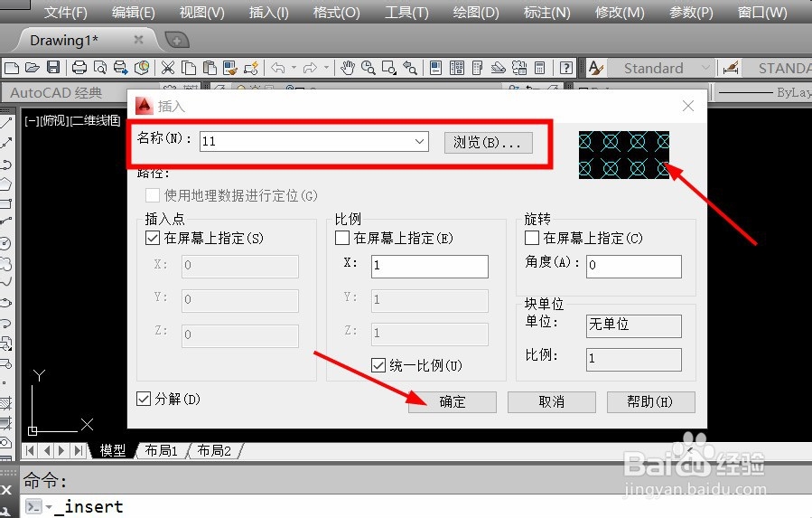Open the 格式(O) menu
812x518 pixels.
pos(336,12)
